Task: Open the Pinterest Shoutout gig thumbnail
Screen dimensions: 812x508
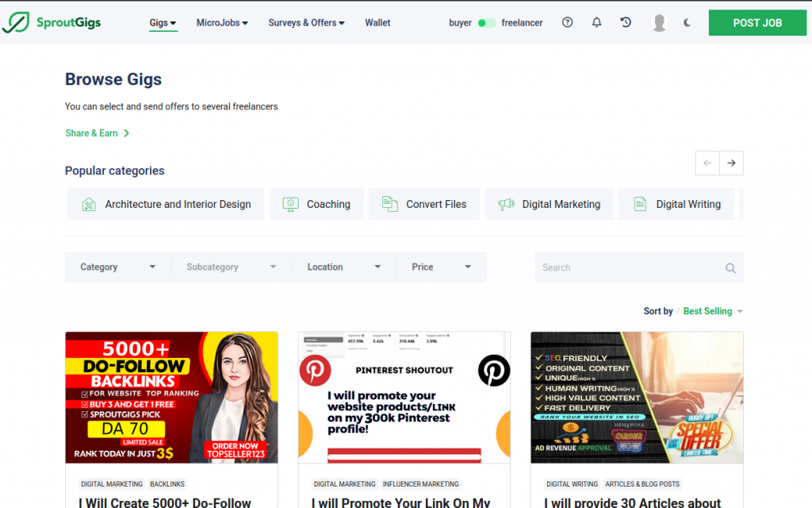Action: pyautogui.click(x=404, y=398)
